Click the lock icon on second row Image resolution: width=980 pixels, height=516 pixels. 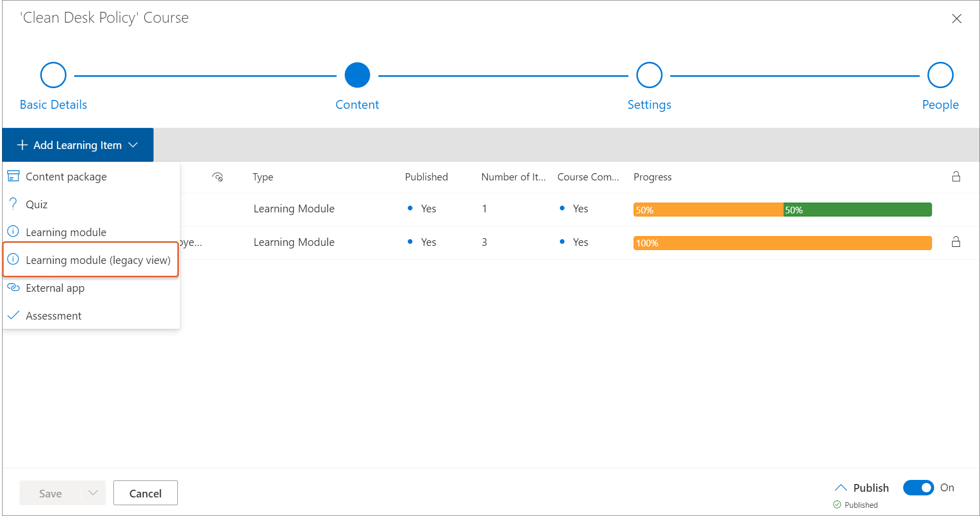coord(956,242)
